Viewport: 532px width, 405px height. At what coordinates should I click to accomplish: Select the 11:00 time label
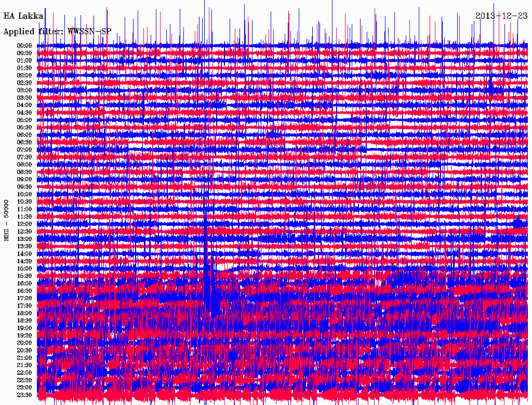coord(24,209)
